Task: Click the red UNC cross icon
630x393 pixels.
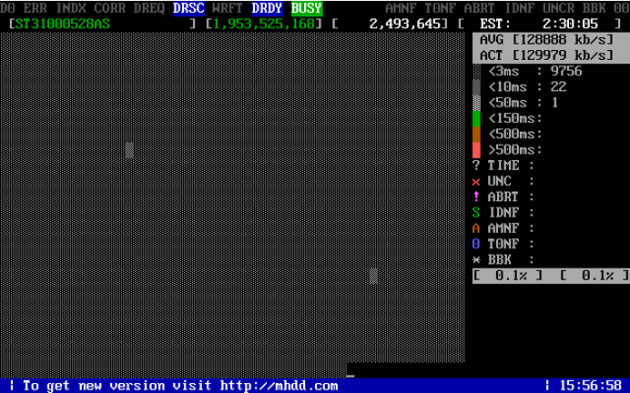Action: pos(476,182)
